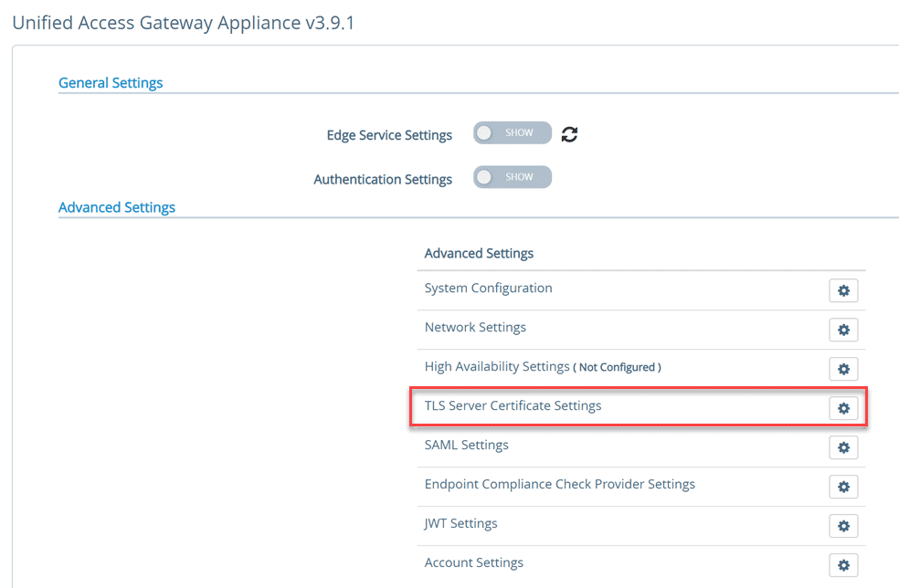Toggle the Authentication Settings SHOW switch

coord(512,177)
